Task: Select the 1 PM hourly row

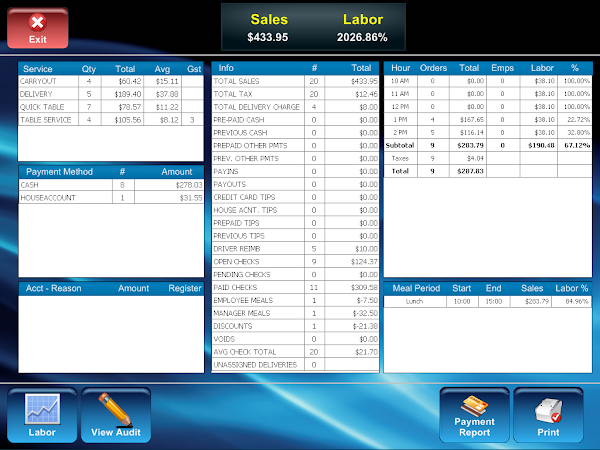Action: pyautogui.click(x=488, y=119)
